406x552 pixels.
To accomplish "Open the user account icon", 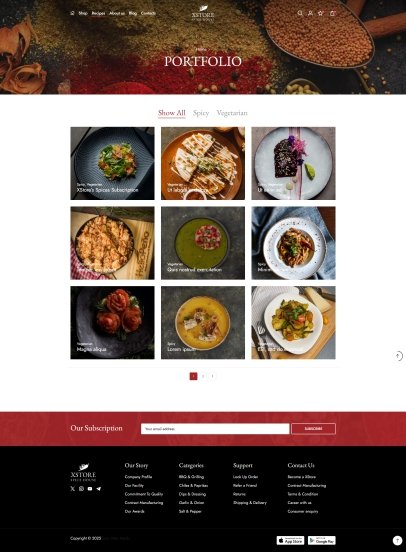I will point(310,13).
